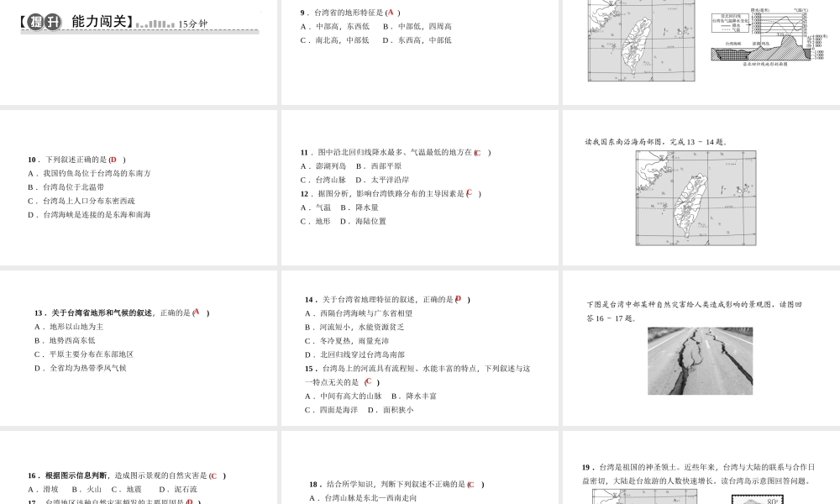Select option A．中间有高大的山脉
Image resolution: width=840 pixels, height=504 pixels.
344,396
